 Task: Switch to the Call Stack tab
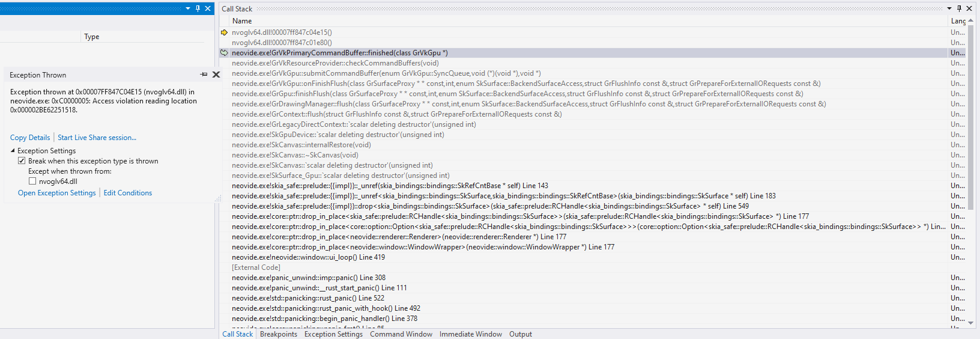click(238, 334)
